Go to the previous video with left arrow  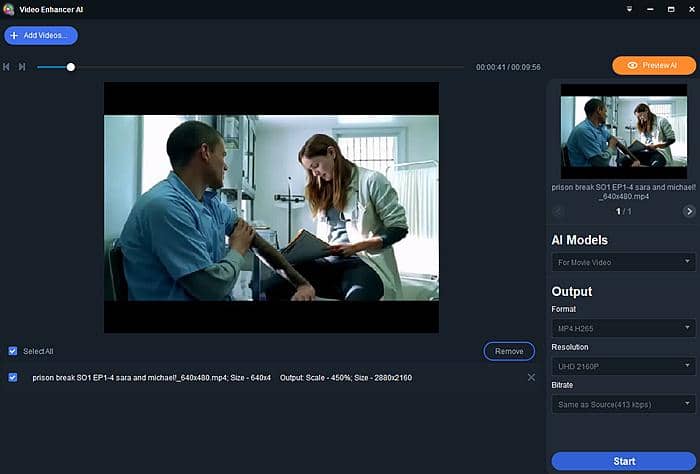558,211
